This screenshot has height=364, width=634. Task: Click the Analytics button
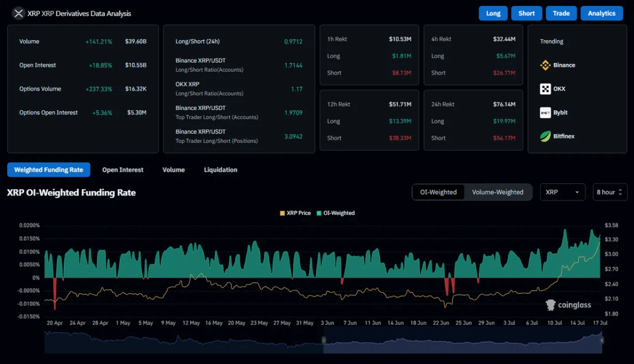point(602,13)
